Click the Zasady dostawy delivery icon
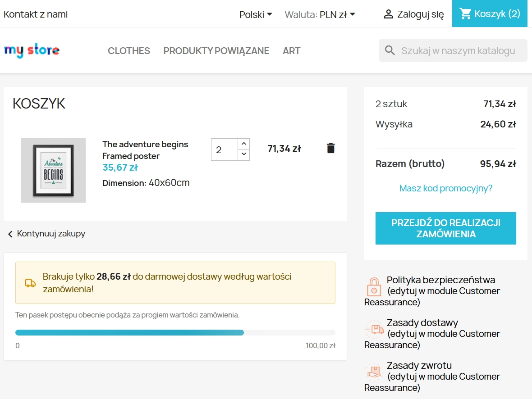532x399 pixels. [373, 330]
